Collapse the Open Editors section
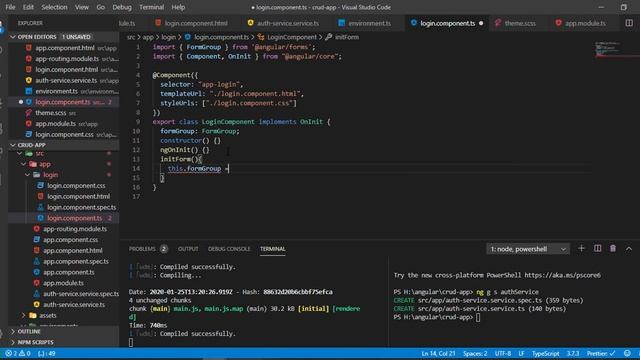The image size is (640, 360). (13, 37)
